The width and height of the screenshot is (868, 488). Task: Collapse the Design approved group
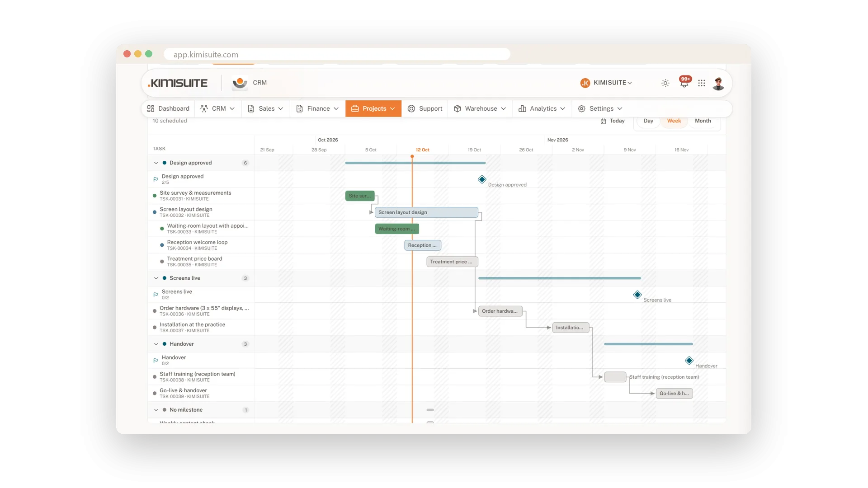tap(156, 163)
